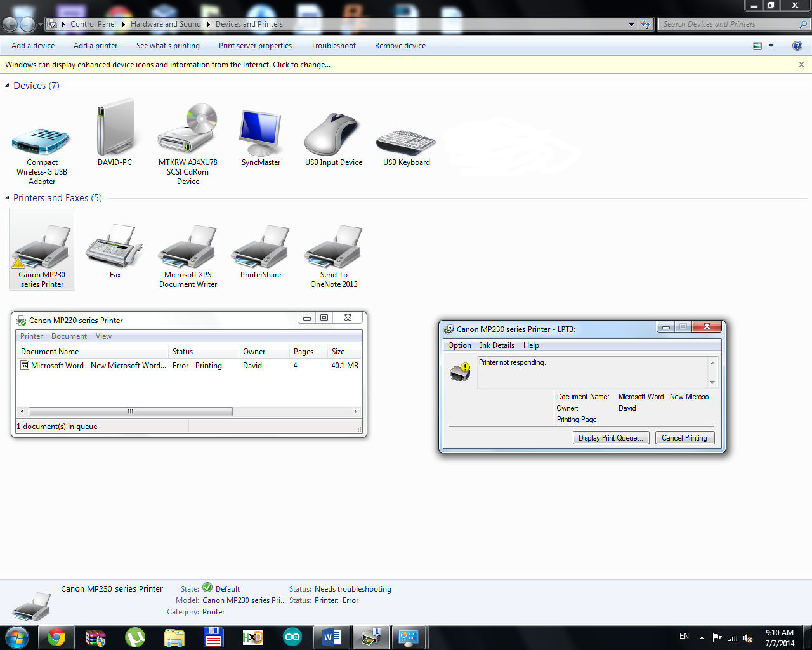Select the Microsoft Word document in queue
Screen dimensions: 812x650
coord(189,366)
